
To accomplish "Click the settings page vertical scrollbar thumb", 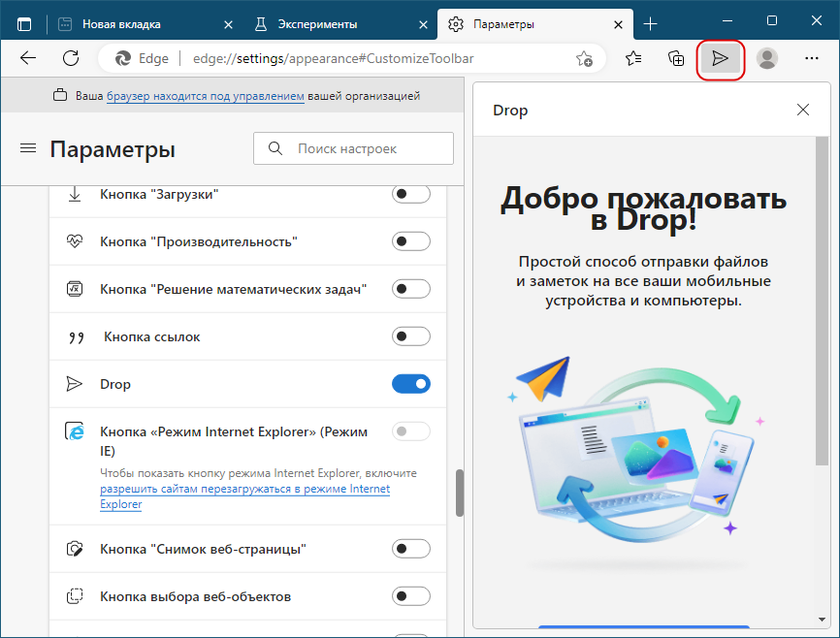I will pyautogui.click(x=460, y=493).
